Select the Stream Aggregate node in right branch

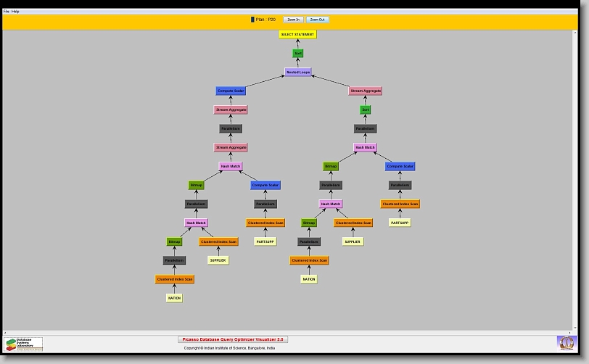click(366, 91)
